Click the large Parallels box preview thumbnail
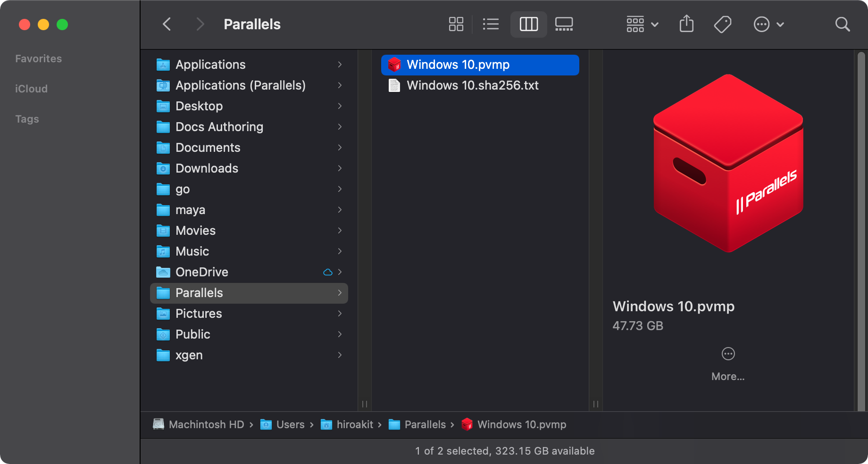Screen dimensions: 868x464 click(728, 163)
